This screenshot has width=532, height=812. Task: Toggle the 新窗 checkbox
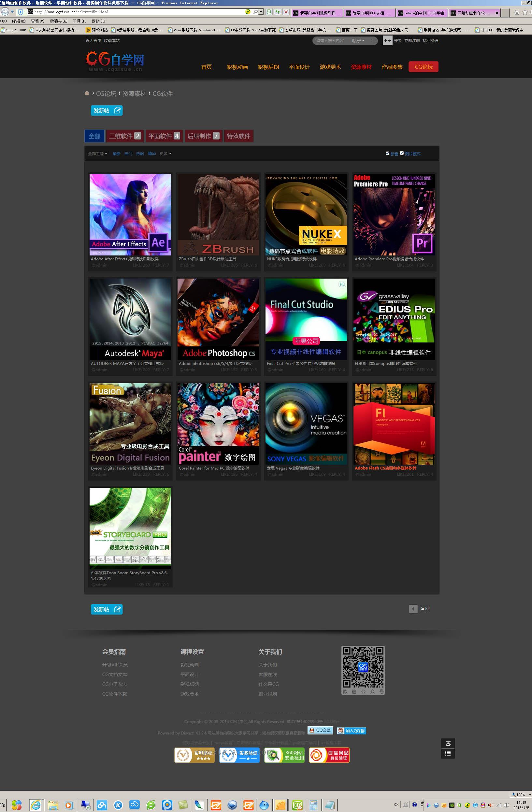click(387, 153)
